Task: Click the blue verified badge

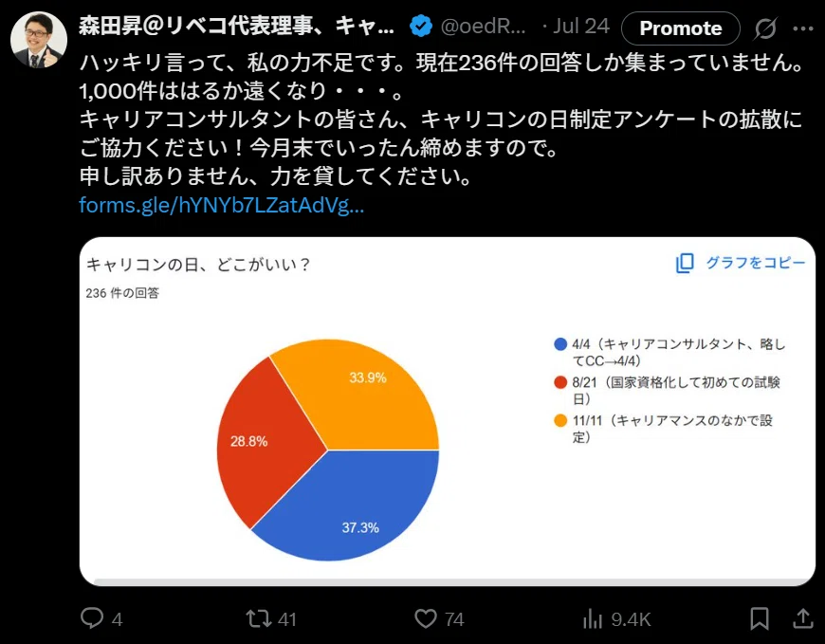Action: (421, 26)
